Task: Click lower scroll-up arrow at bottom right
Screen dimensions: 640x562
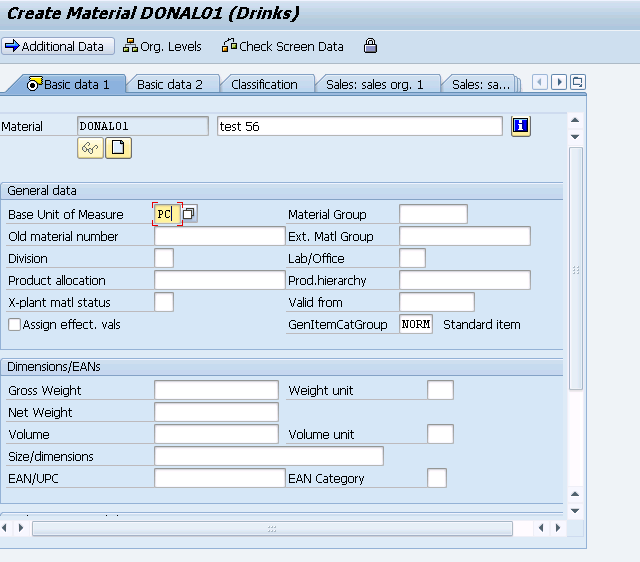Action: (575, 494)
